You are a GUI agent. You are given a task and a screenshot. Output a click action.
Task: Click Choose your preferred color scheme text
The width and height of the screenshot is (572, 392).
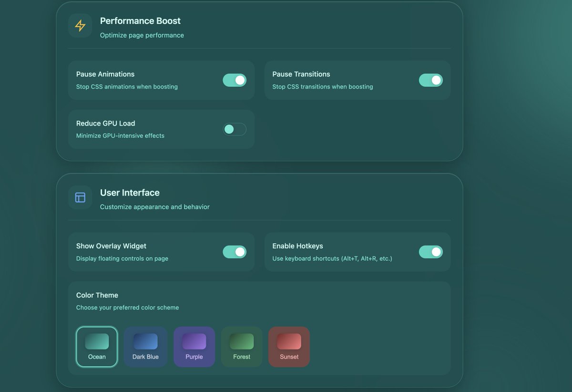127,308
